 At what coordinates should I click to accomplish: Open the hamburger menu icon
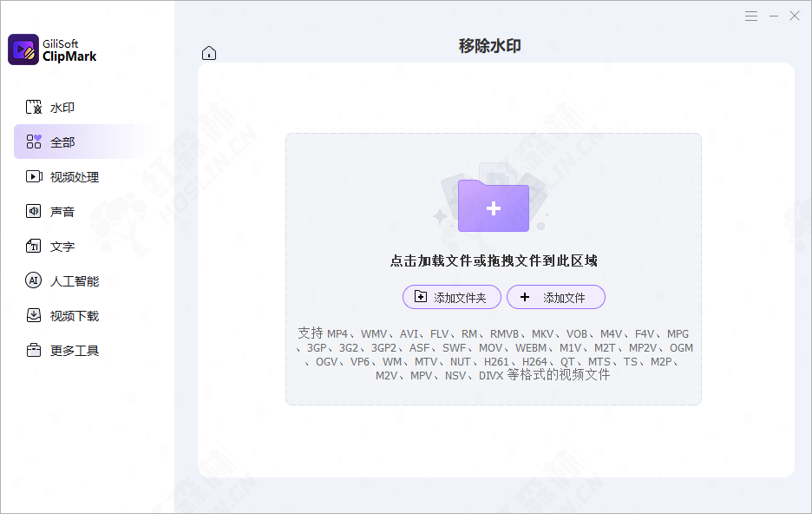coord(751,16)
